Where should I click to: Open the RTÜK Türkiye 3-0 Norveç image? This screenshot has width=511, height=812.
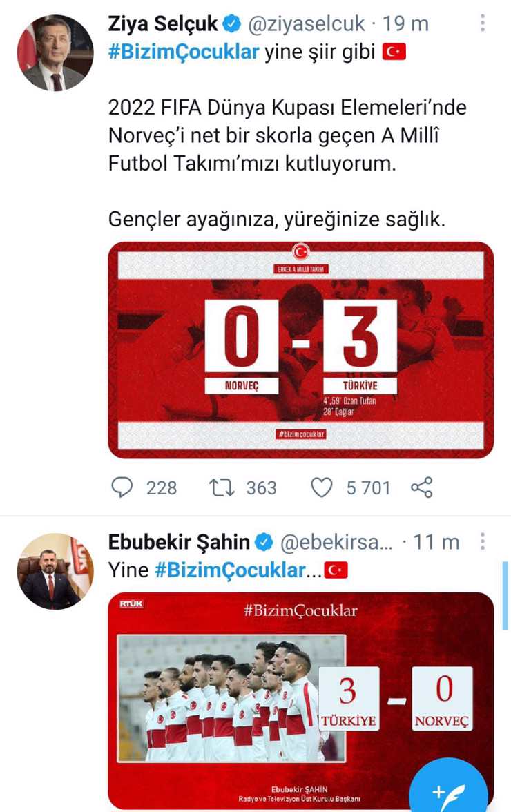pyautogui.click(x=301, y=702)
